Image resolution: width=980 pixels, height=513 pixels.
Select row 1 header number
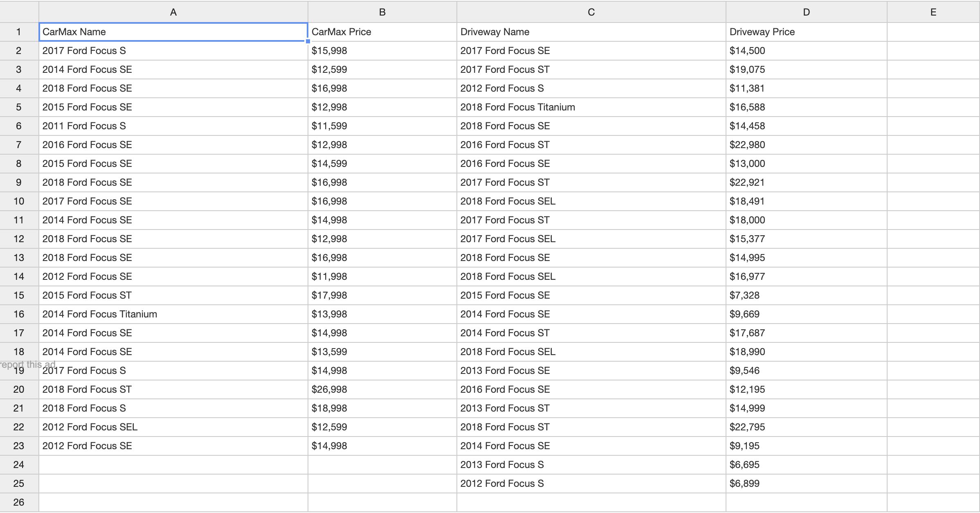pos(19,32)
